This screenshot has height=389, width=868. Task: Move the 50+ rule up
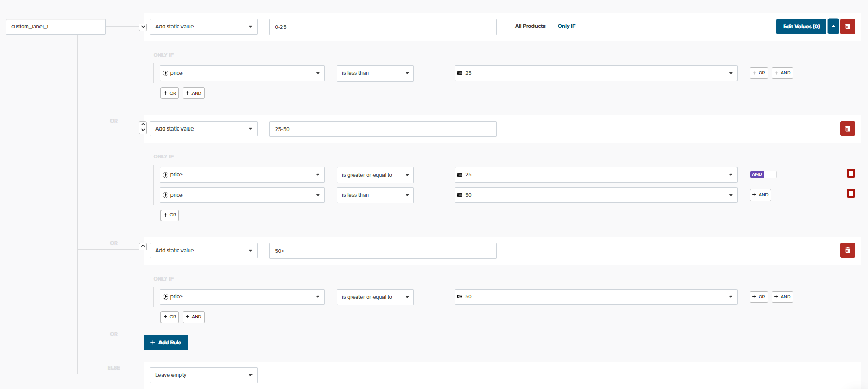(x=143, y=246)
